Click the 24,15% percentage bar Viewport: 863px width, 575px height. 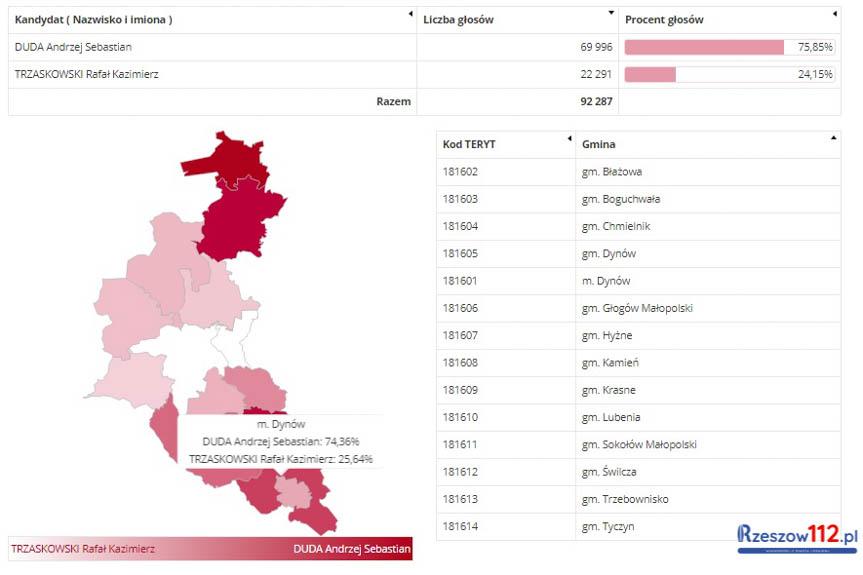click(650, 74)
